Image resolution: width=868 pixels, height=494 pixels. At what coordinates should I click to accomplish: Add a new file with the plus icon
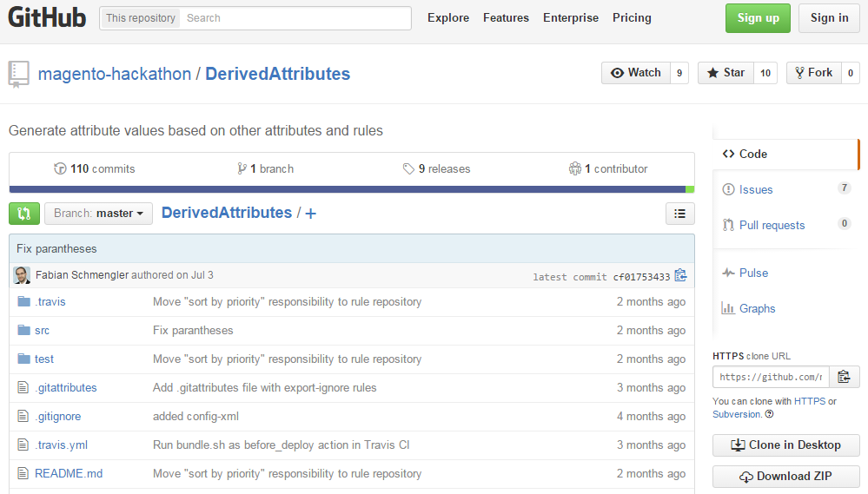coord(310,214)
